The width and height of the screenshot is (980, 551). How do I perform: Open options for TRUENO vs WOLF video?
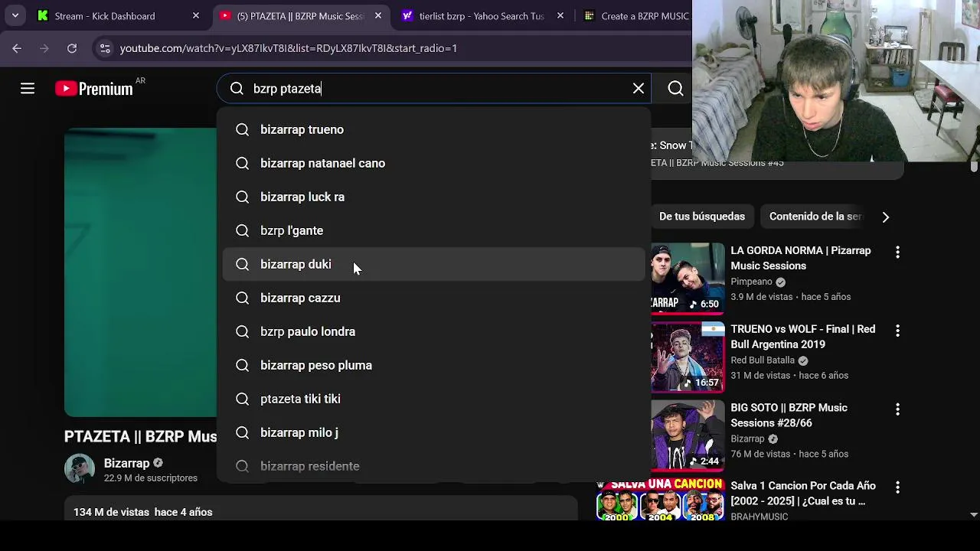click(x=897, y=331)
